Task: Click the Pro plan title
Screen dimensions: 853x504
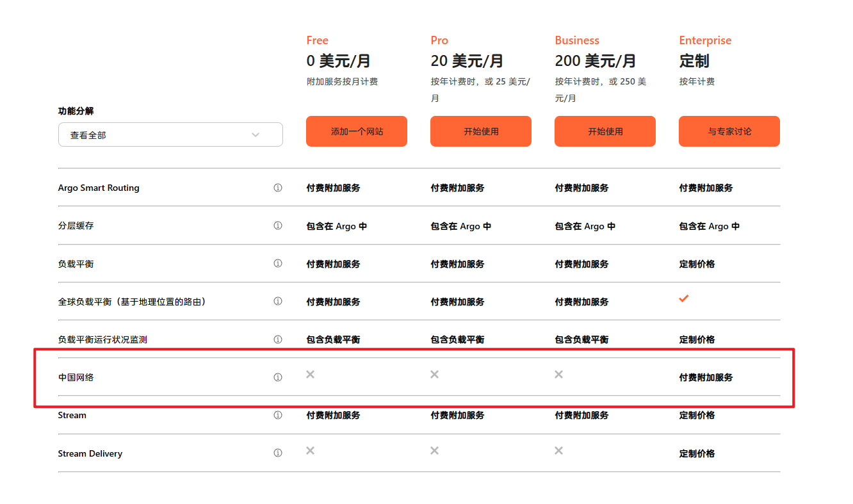Action: [439, 40]
